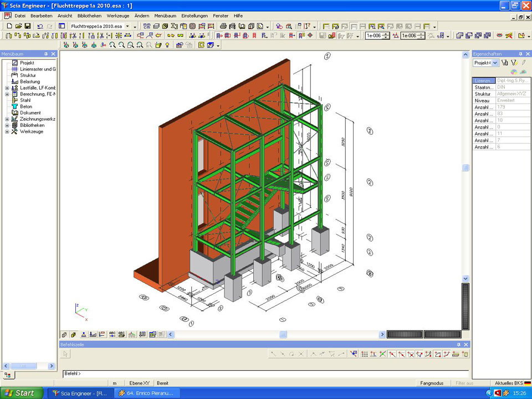Click the Open file folder icon

[x=18, y=26]
